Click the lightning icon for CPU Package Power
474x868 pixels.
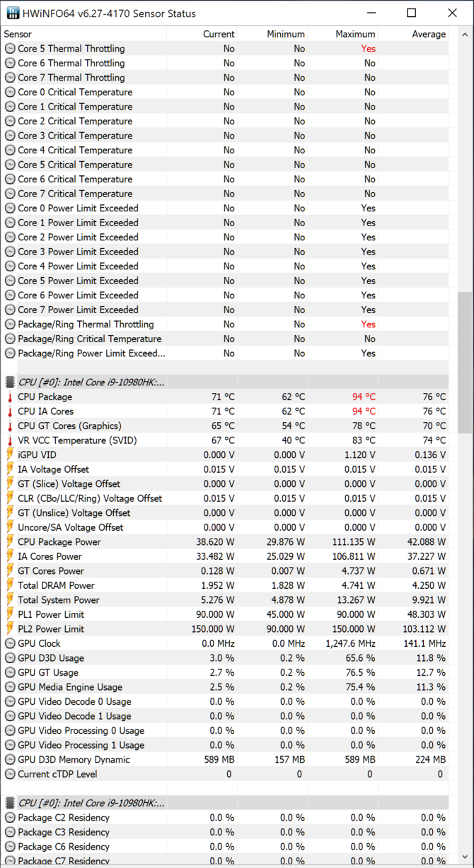(10, 542)
